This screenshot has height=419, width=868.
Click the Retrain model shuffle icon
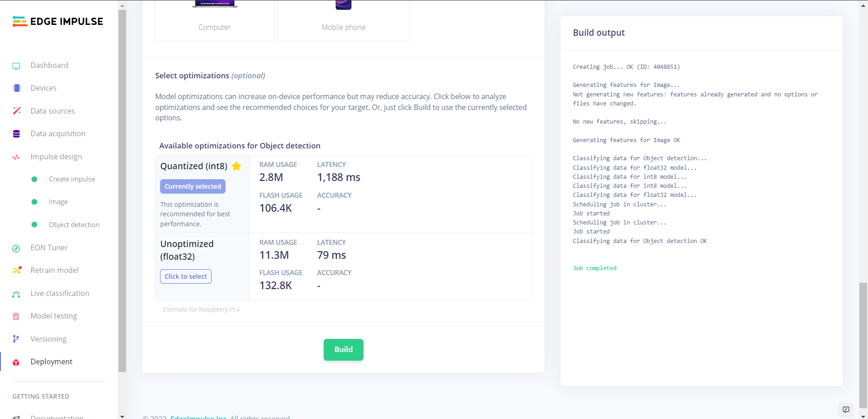(x=17, y=270)
